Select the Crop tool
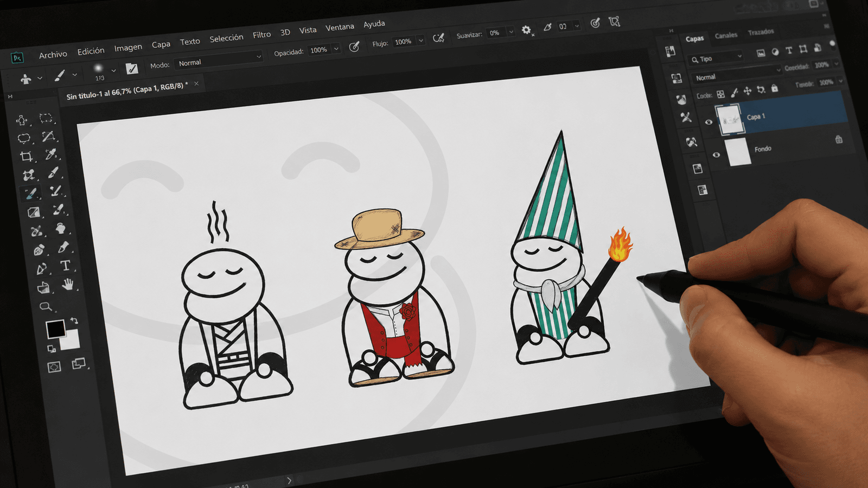868x488 pixels. pyautogui.click(x=26, y=157)
